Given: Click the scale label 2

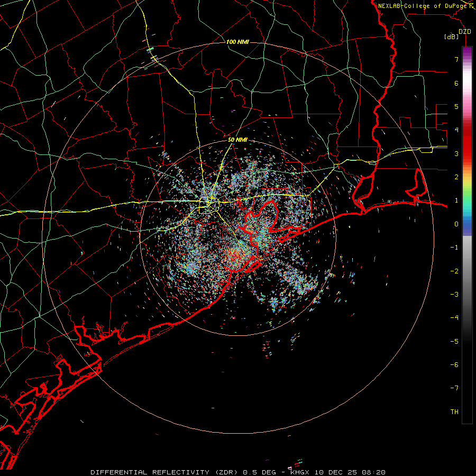Looking at the screenshot, I should pyautogui.click(x=456, y=177).
